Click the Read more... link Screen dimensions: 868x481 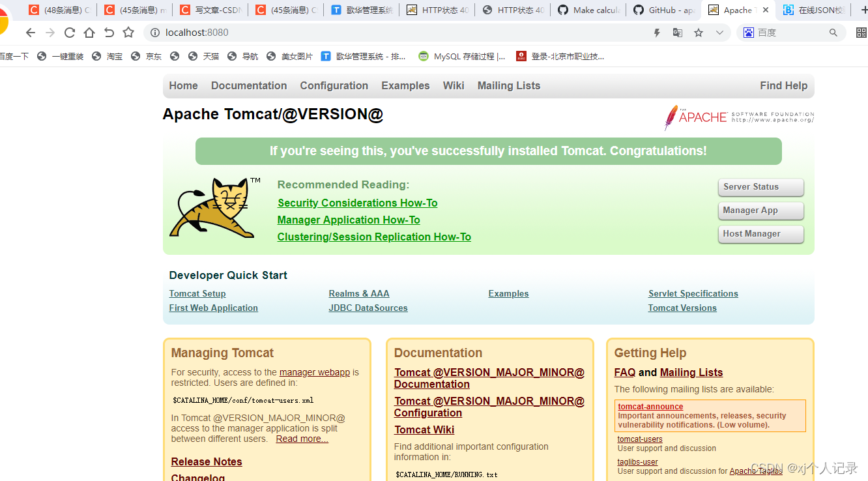click(x=302, y=439)
